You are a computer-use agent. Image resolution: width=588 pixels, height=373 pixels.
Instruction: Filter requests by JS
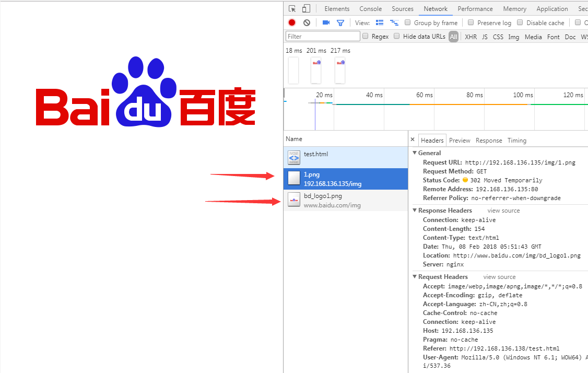485,37
